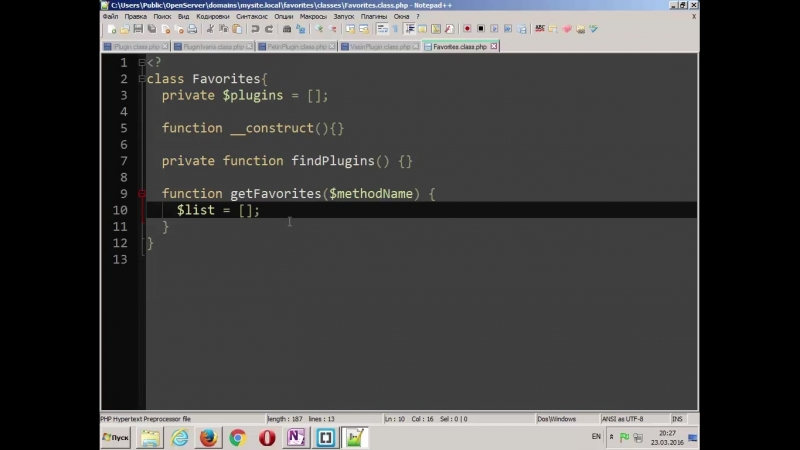The image size is (800, 450).
Task: Click the Cut scissors icon
Action: click(x=210, y=29)
